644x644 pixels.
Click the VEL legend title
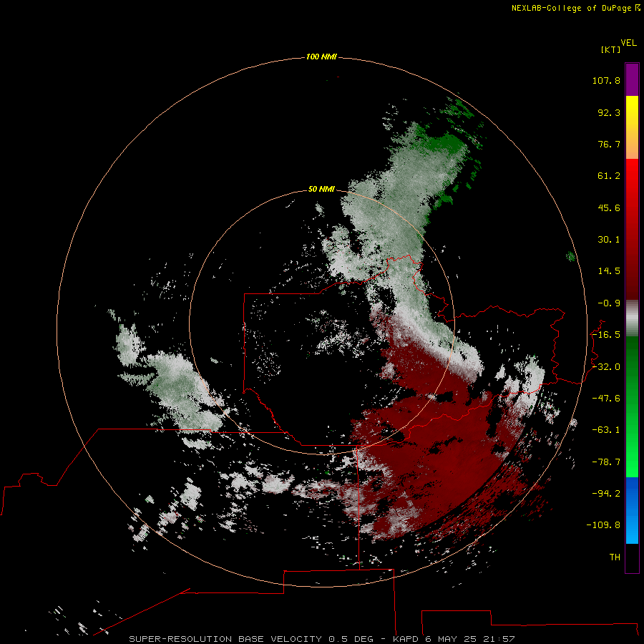pyautogui.click(x=628, y=43)
